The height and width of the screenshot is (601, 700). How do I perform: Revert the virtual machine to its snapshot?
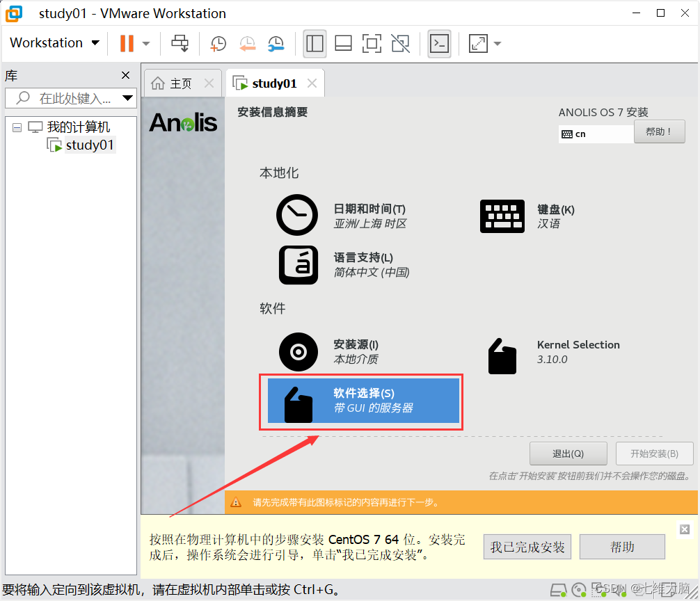pos(247,44)
